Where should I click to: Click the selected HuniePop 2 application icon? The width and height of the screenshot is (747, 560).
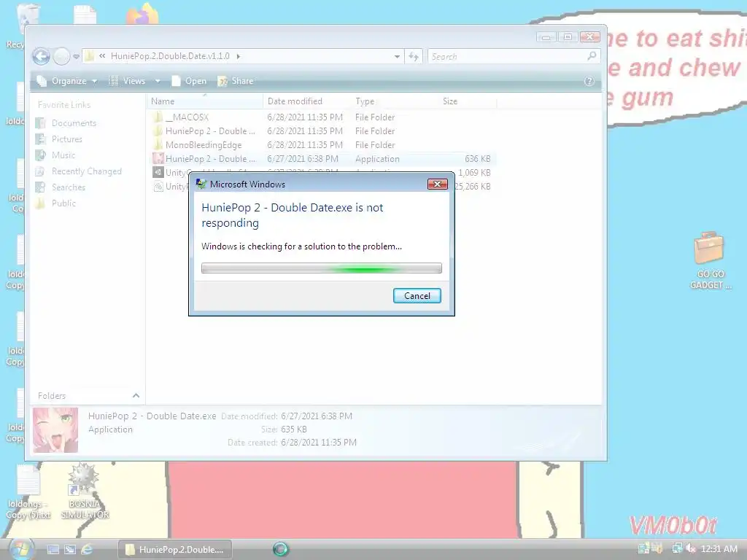point(158,158)
